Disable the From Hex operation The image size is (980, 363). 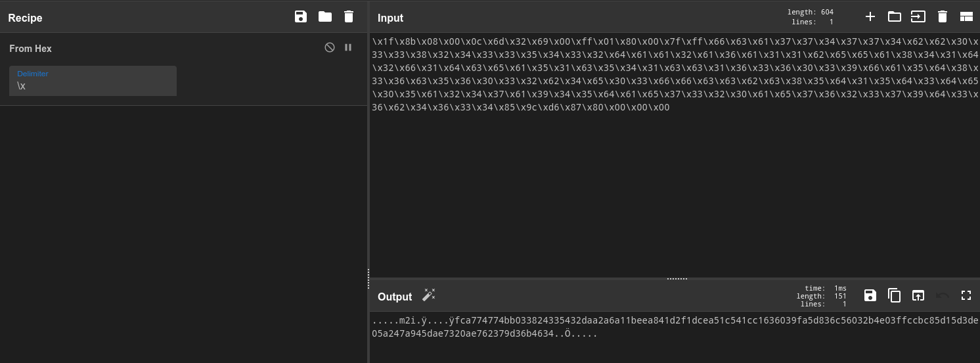click(330, 47)
